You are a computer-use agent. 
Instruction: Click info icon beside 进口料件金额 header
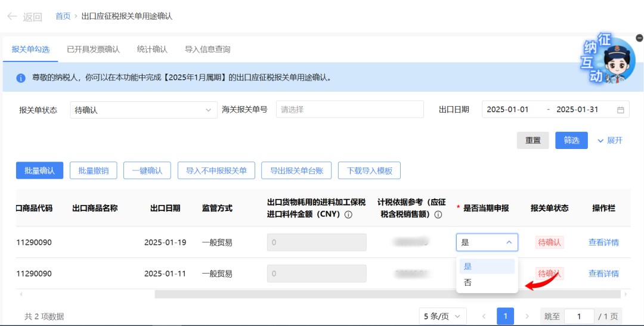tap(348, 215)
